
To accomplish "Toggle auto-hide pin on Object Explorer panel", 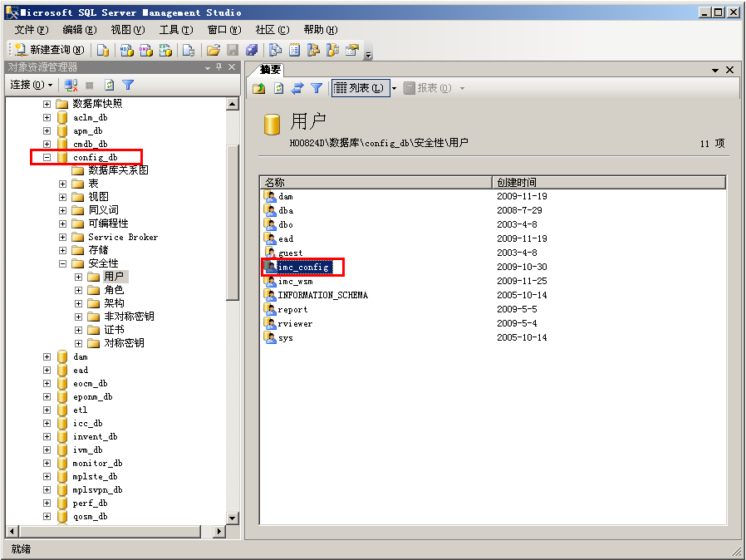I will (x=218, y=67).
